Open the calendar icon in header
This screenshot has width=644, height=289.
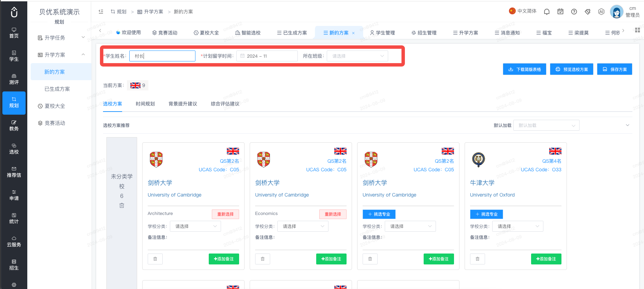tap(560, 12)
